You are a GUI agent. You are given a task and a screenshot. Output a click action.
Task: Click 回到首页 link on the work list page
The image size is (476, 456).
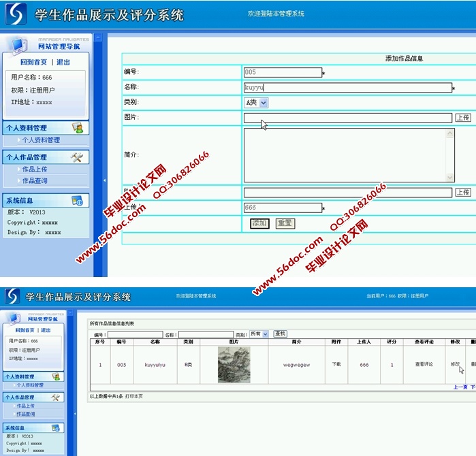click(25, 330)
